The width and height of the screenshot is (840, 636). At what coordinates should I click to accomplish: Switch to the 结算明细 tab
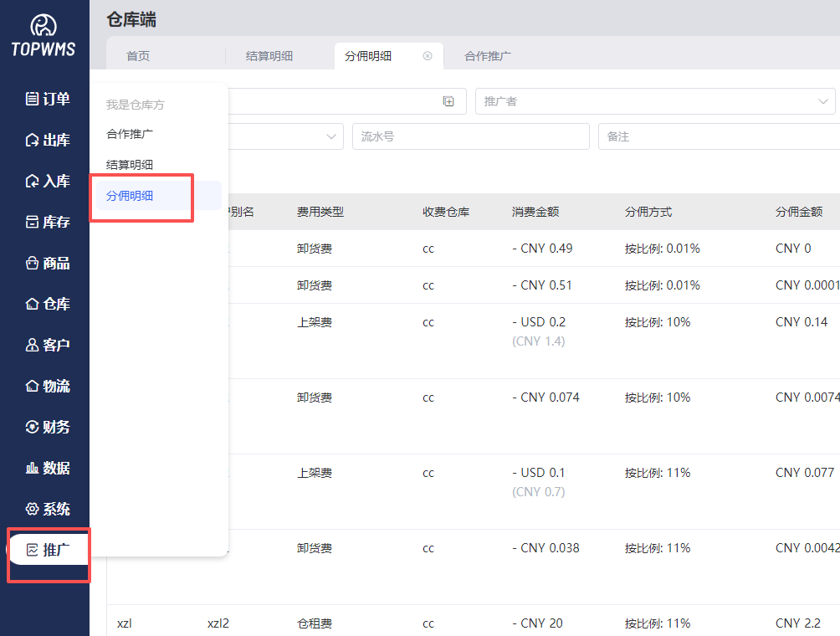click(x=269, y=56)
